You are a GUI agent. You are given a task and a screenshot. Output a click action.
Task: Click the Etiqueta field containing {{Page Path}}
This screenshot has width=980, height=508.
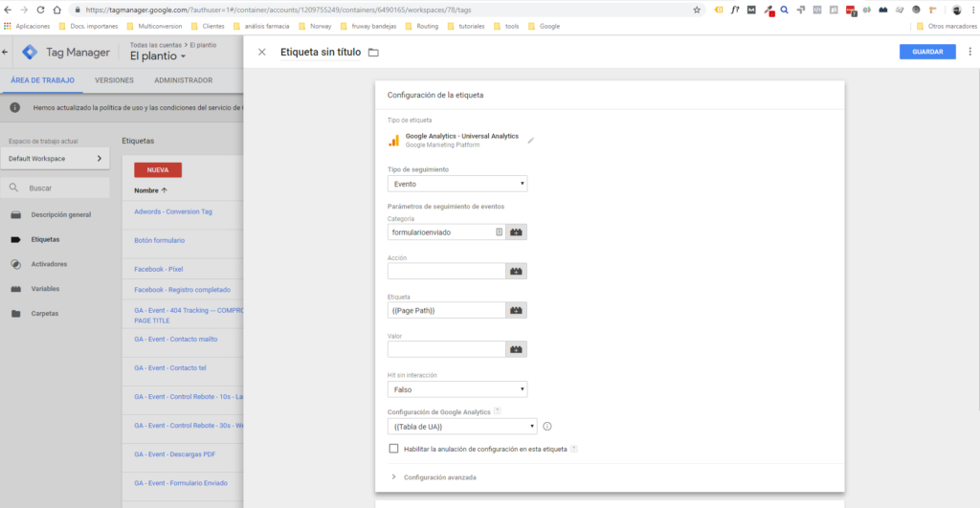tap(446, 311)
